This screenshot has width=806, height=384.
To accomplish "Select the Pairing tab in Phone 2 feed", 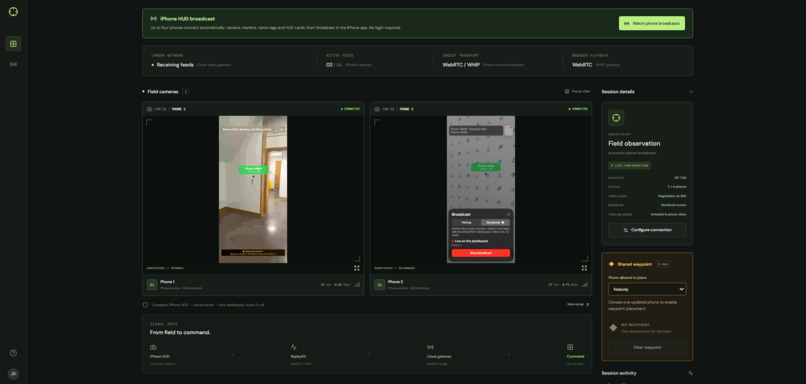I will pos(466,223).
